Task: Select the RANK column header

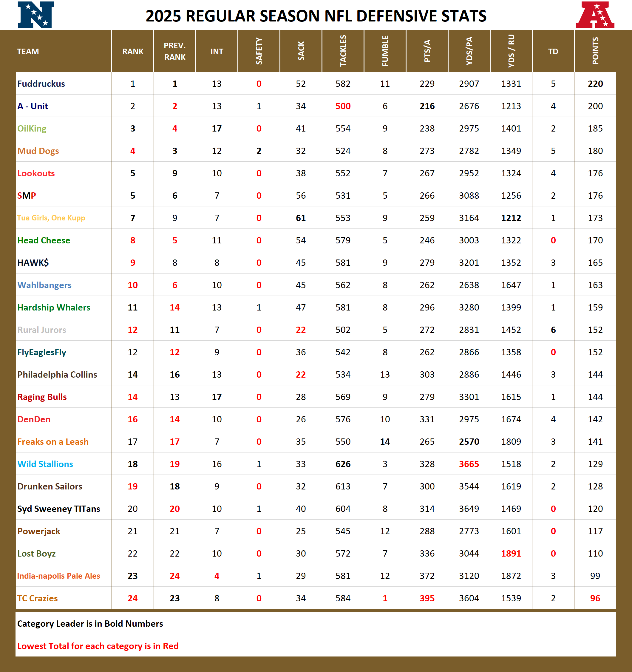Action: pos(132,51)
